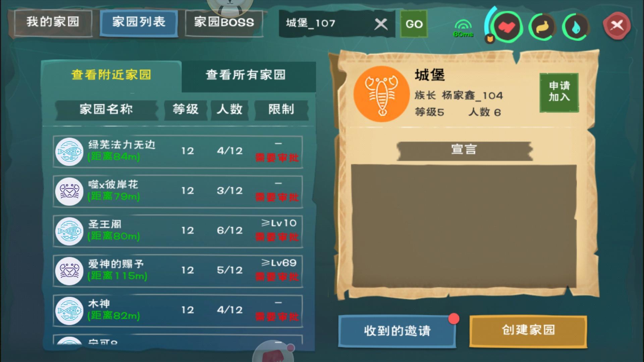
Task: Click the fish emblem beside 绿芜法力无边
Action: click(69, 152)
